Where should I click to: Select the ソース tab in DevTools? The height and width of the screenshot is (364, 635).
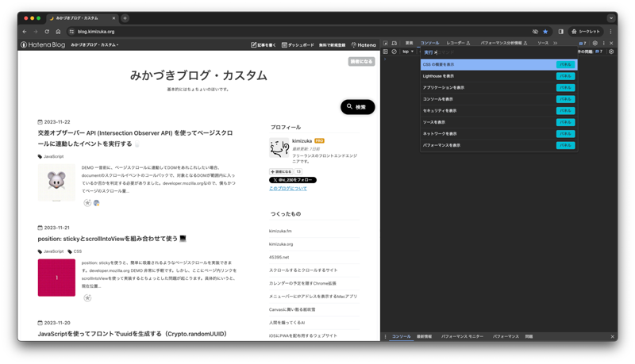pyautogui.click(x=543, y=44)
